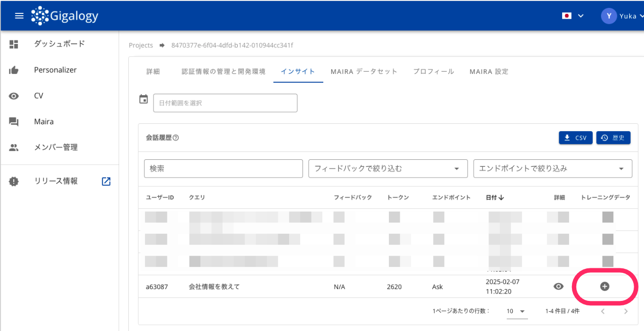Screen dimensions: 644x331
Task: Open リリース情報 external link icon
Action: tap(106, 182)
